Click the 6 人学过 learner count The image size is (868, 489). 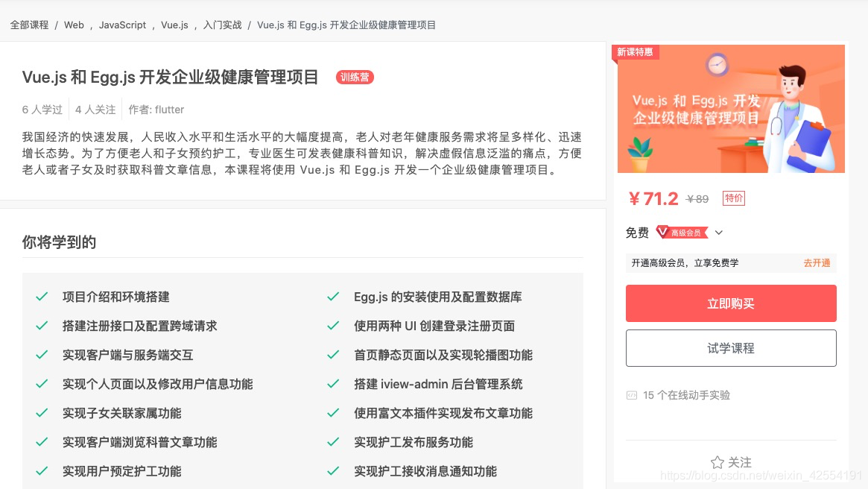(42, 110)
